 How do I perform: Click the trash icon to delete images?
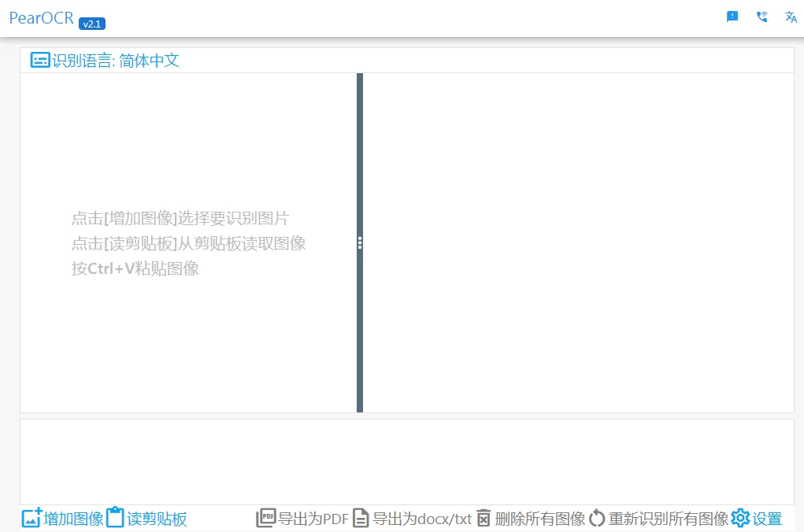484,518
